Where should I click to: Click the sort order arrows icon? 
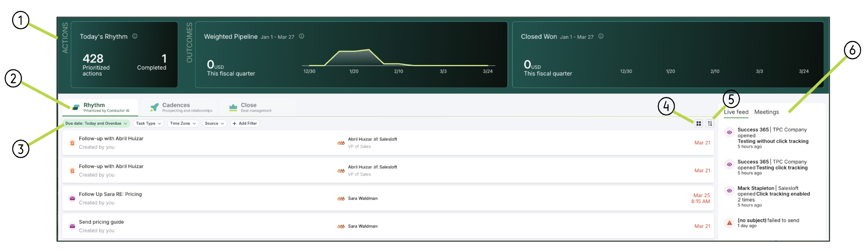[x=710, y=124]
